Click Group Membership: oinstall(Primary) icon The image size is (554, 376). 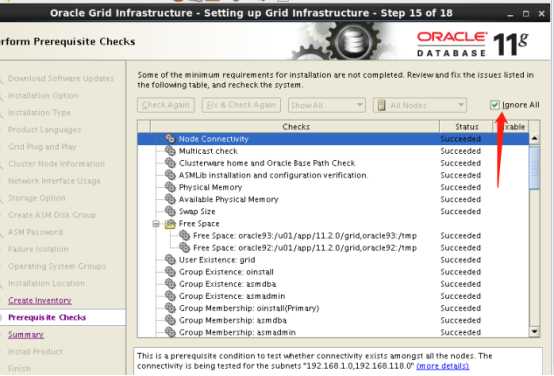tap(170, 308)
